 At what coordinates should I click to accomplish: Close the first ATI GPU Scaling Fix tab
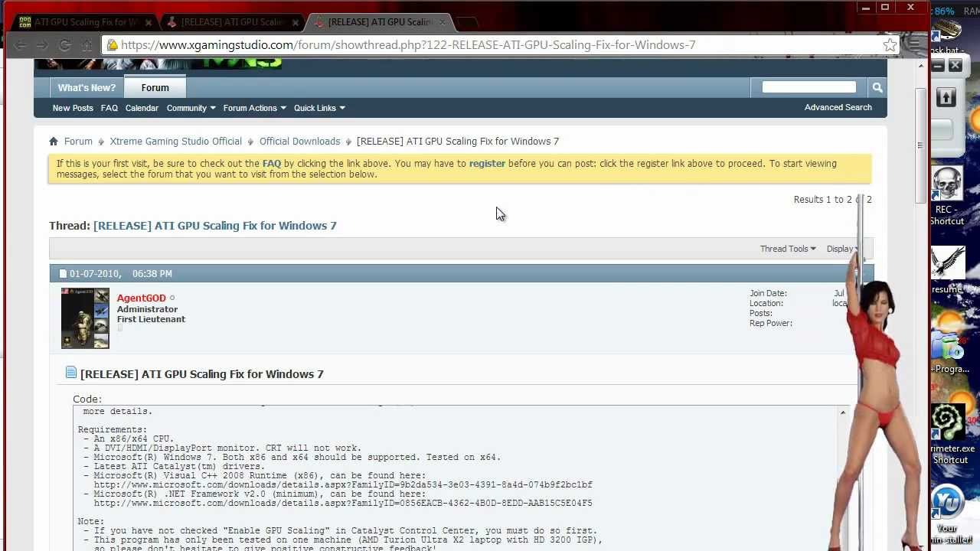[149, 22]
